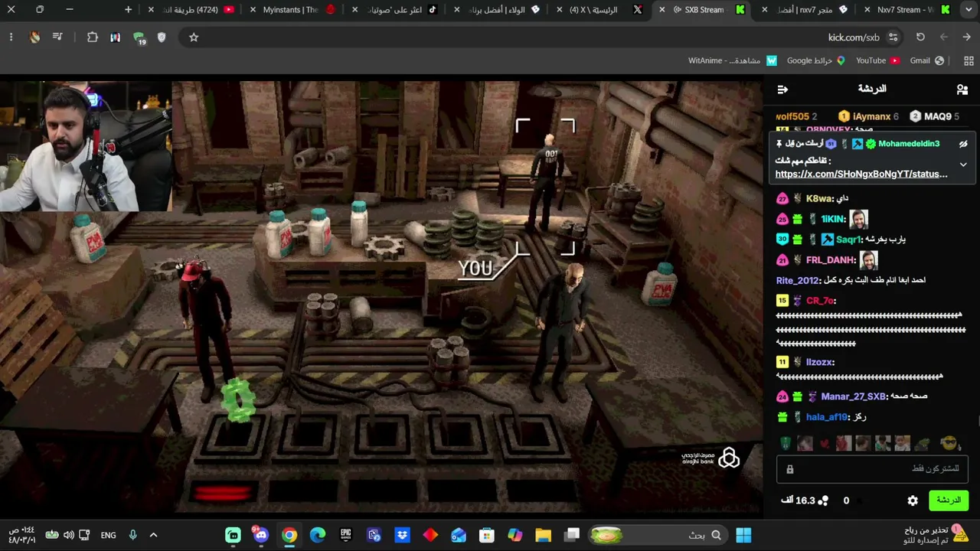Bookmark this page with the star icon
This screenshot has width=980, height=551.
click(x=194, y=37)
